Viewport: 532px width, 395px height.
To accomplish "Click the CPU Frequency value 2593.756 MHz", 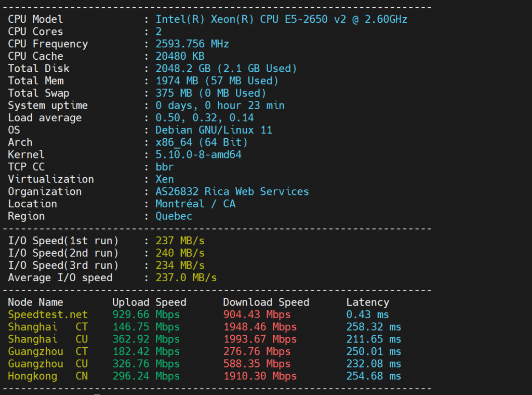I will coord(192,44).
